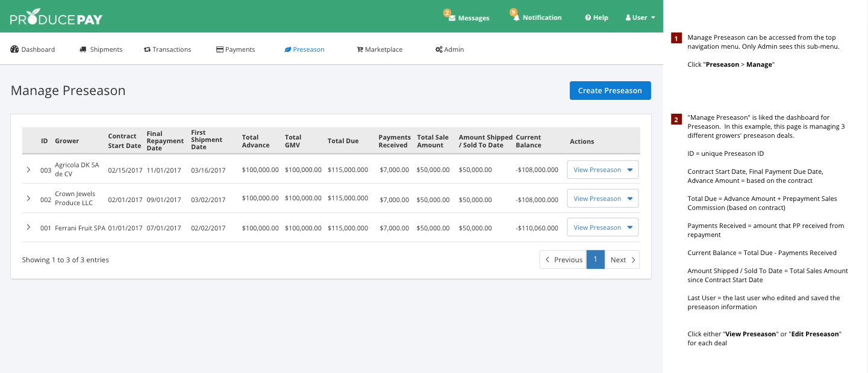Open the Dashboard gauge icon
Screen dimensions: 868x373
[14, 49]
